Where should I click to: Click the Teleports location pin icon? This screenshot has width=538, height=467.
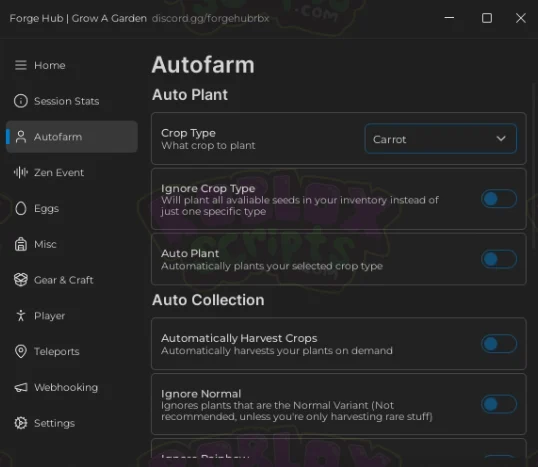pos(21,351)
